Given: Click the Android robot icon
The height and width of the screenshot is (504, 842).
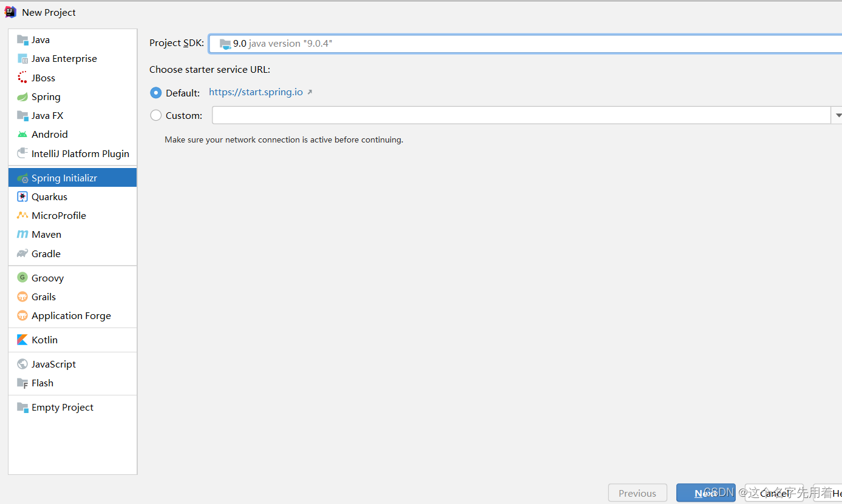Looking at the screenshot, I should [22, 135].
